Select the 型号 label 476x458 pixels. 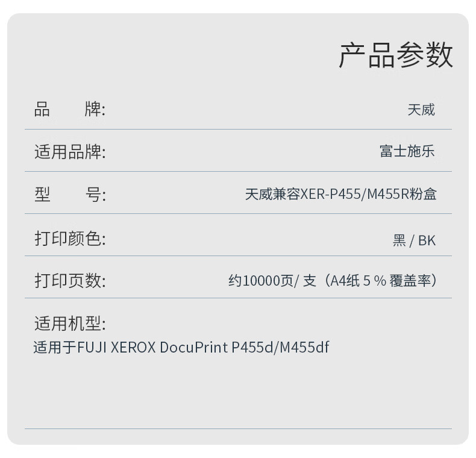(x=70, y=195)
